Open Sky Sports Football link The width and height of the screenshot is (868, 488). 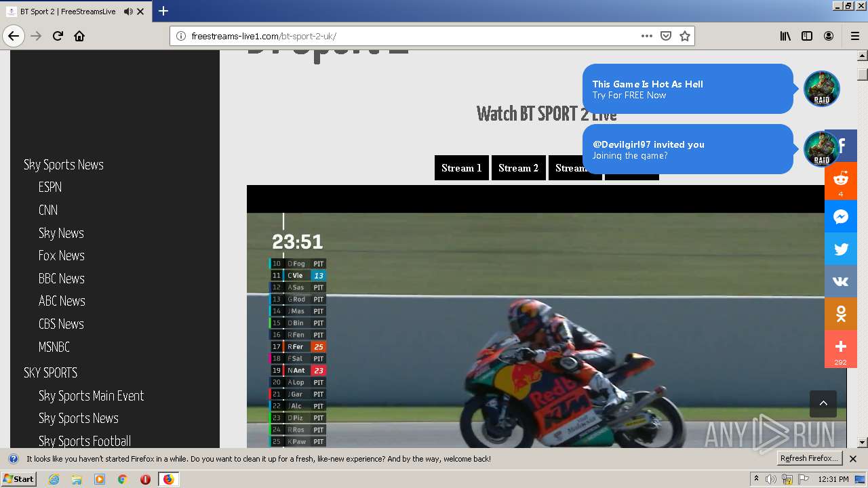85,441
